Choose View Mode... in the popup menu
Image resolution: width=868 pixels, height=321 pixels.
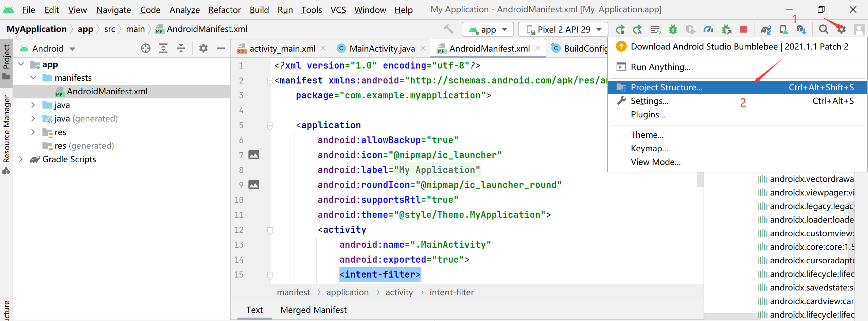[737, 162]
